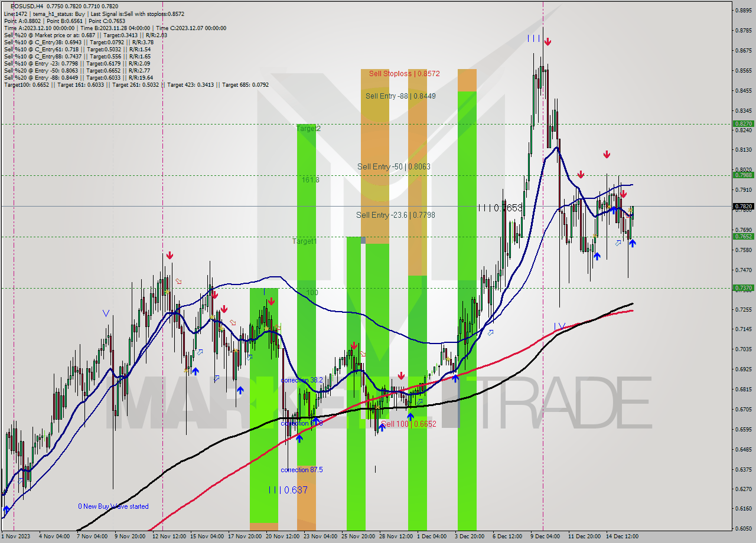Click the 'Sell %20 @ Entry -88' line
The image size is (756, 543).
[x=79, y=77]
